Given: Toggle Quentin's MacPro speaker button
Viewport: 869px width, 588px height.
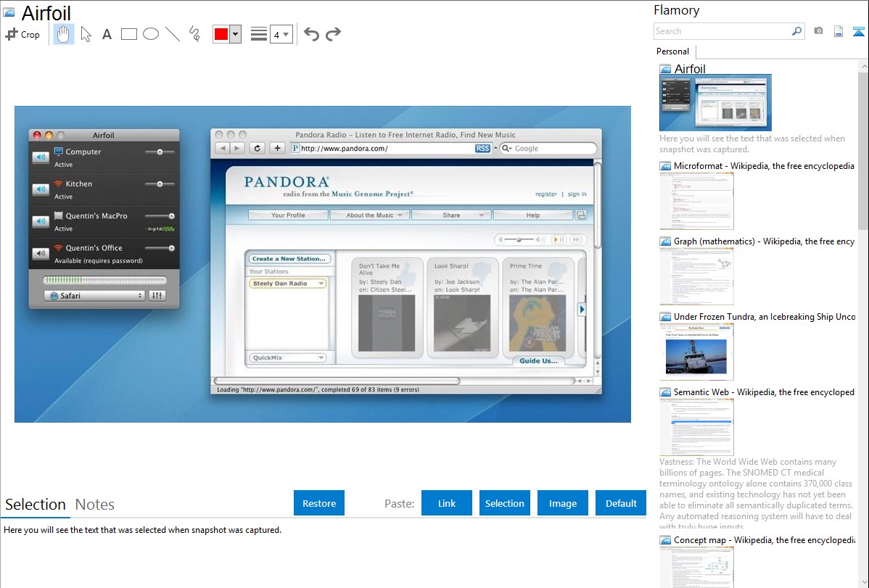Looking at the screenshot, I should click(x=41, y=222).
